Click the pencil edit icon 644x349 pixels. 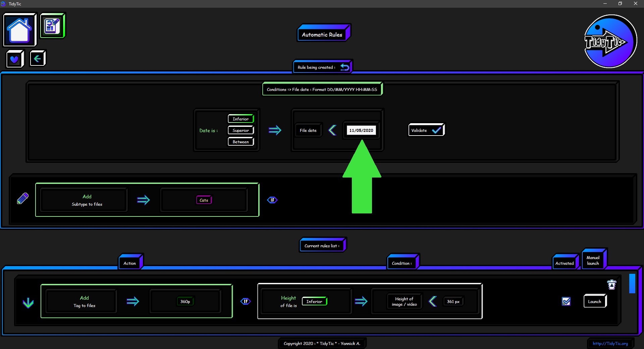point(23,198)
